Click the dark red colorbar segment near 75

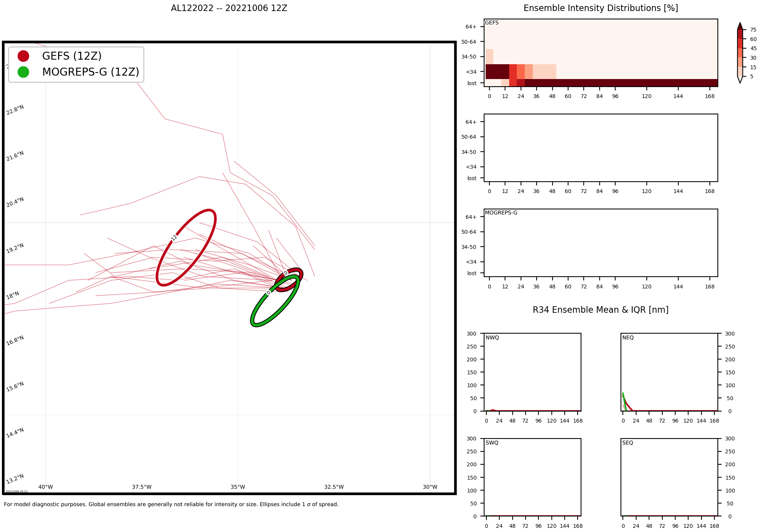point(739,34)
